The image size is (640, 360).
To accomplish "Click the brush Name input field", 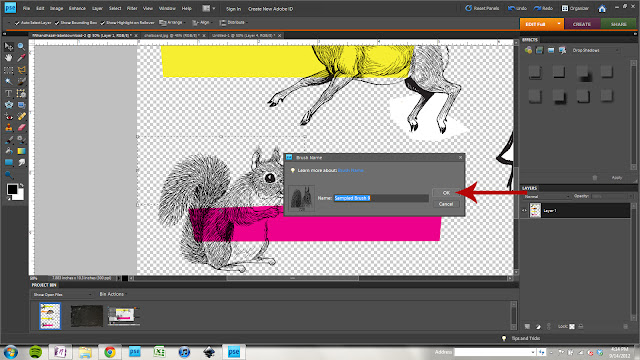I will [x=381, y=198].
